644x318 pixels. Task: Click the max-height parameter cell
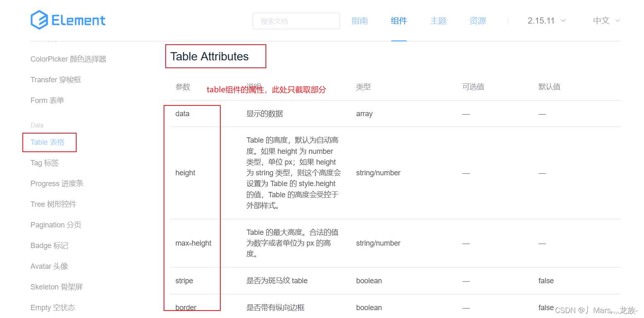click(193, 243)
